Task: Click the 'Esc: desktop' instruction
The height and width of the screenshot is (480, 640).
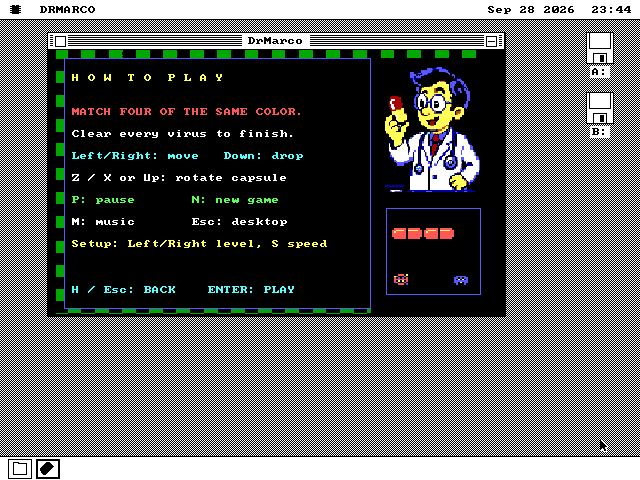Action: pos(239,222)
